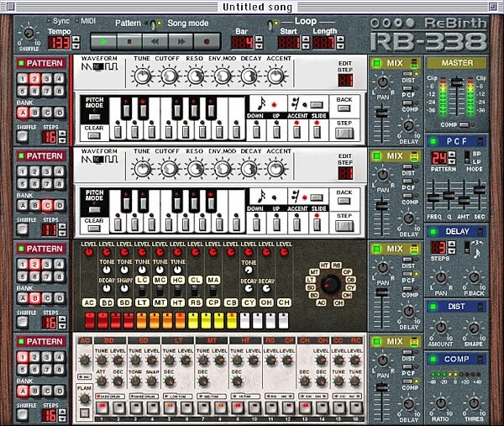Screen dimensions: 504x426
Task: Click the Back button on the first synth
Action: (344, 108)
